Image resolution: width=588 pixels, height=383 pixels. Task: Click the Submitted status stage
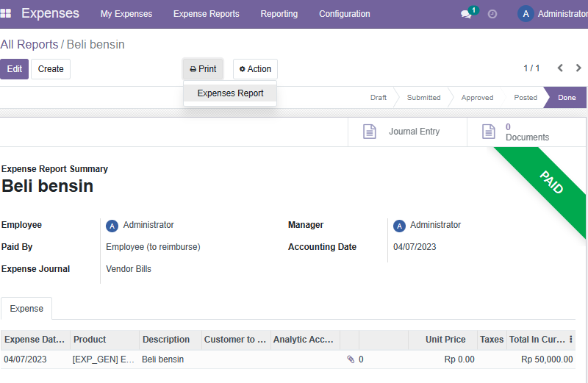click(424, 98)
